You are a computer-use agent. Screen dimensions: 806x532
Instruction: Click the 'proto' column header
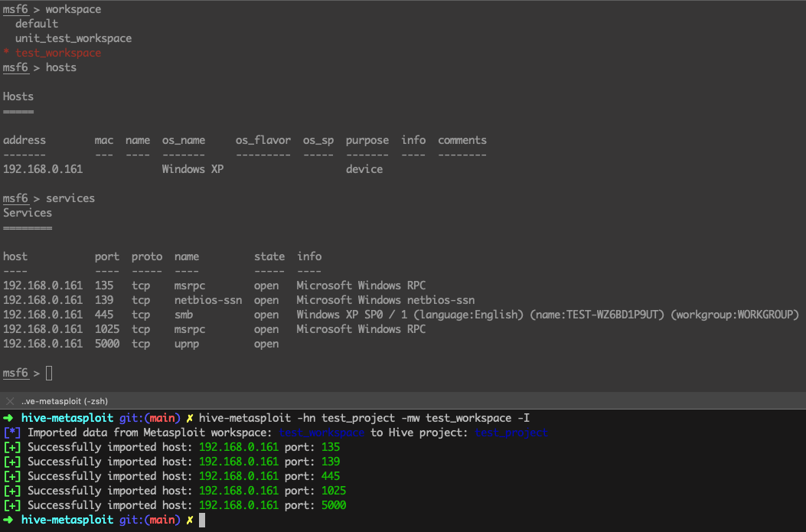147,256
